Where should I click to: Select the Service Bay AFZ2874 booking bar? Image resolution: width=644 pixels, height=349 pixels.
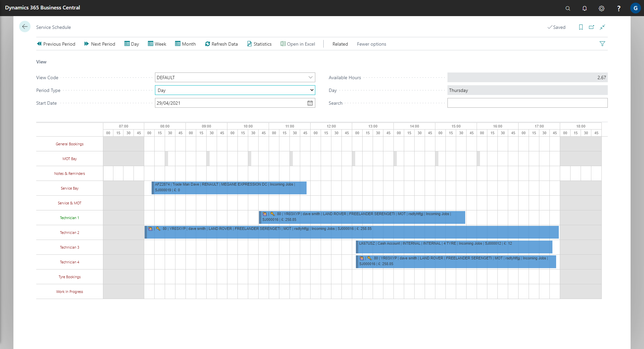[x=229, y=188]
